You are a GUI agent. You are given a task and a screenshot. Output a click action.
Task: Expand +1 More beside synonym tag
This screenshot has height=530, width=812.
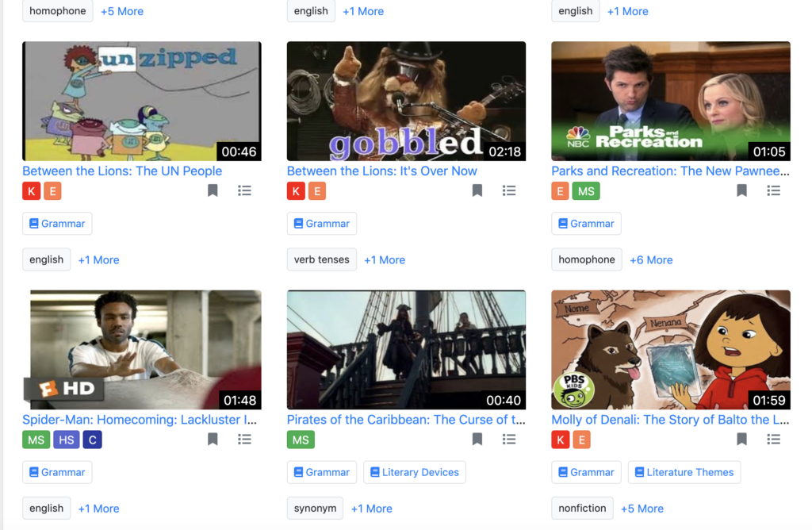(x=372, y=509)
